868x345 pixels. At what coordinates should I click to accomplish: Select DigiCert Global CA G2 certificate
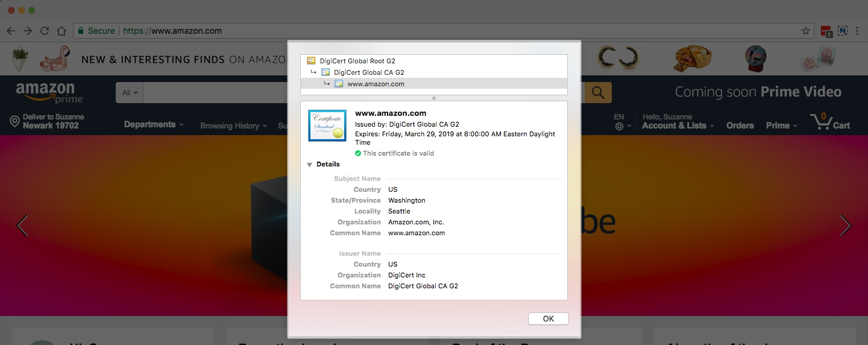368,72
